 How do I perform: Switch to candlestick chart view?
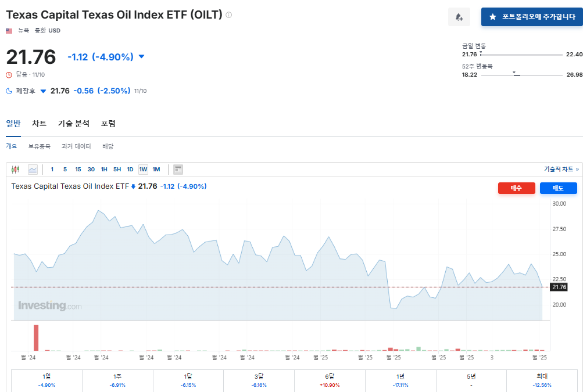coord(16,169)
